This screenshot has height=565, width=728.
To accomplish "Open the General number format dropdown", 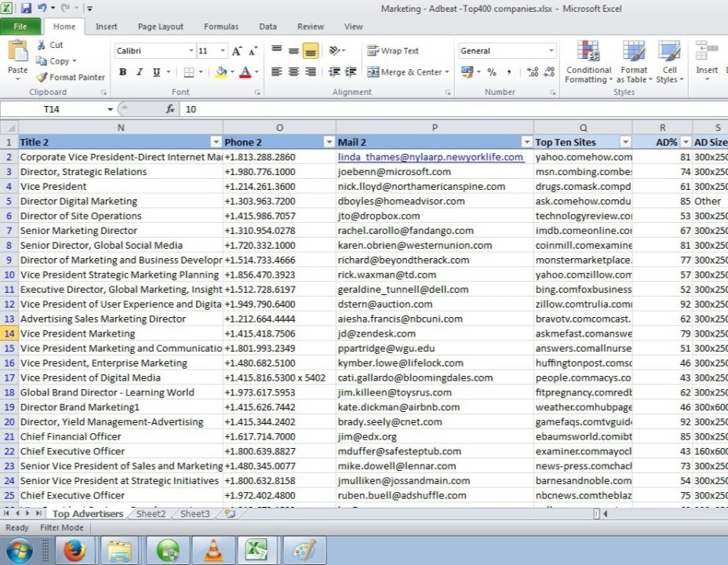I will [x=551, y=51].
